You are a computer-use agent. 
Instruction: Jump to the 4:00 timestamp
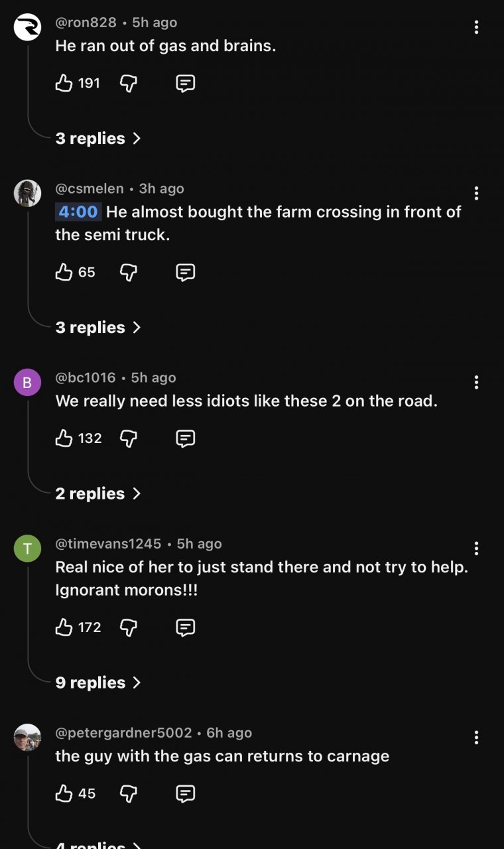78,212
